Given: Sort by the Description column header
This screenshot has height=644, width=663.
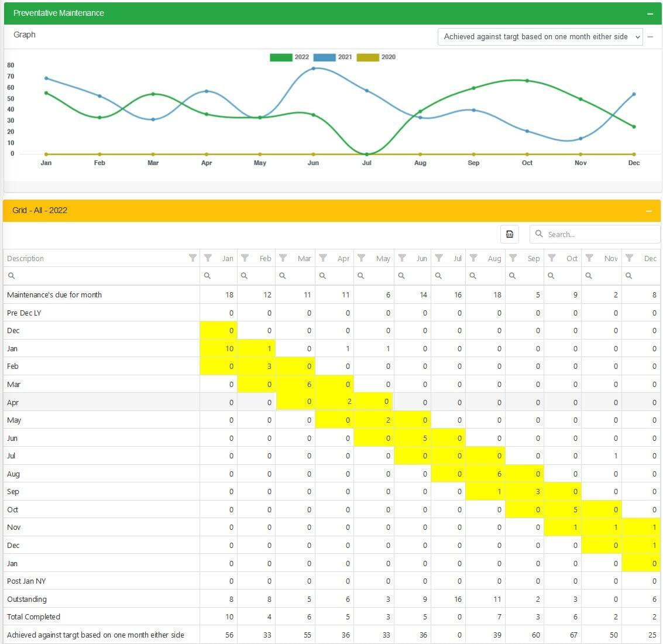Looking at the screenshot, I should pos(26,258).
